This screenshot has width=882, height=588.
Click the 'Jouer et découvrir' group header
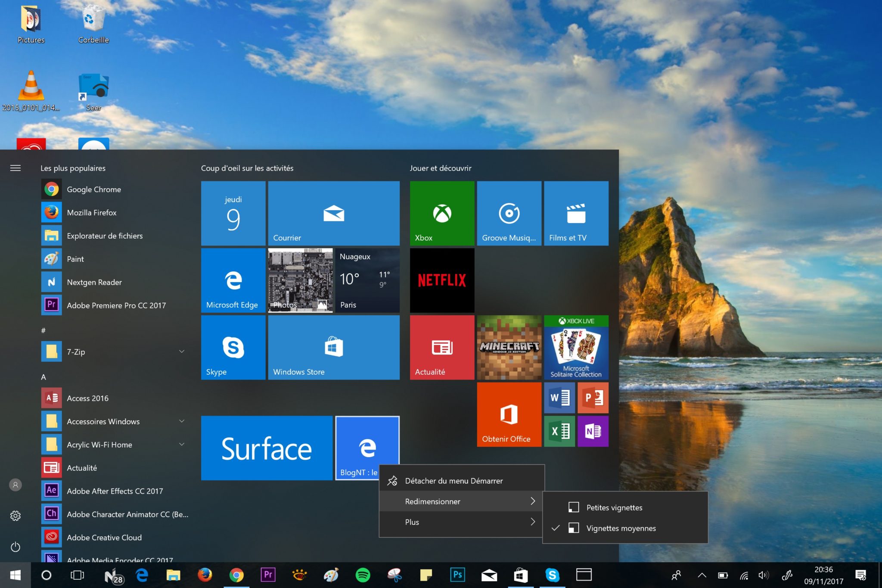point(441,168)
